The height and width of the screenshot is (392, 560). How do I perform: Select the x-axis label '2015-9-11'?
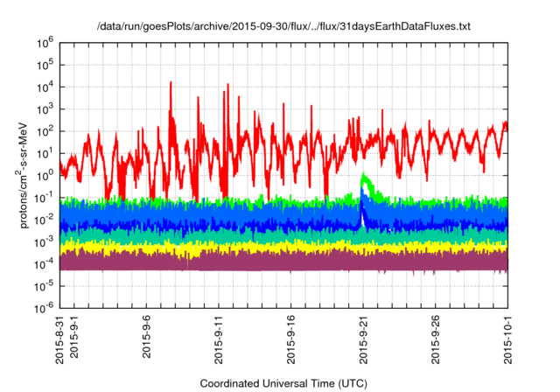[x=219, y=339]
